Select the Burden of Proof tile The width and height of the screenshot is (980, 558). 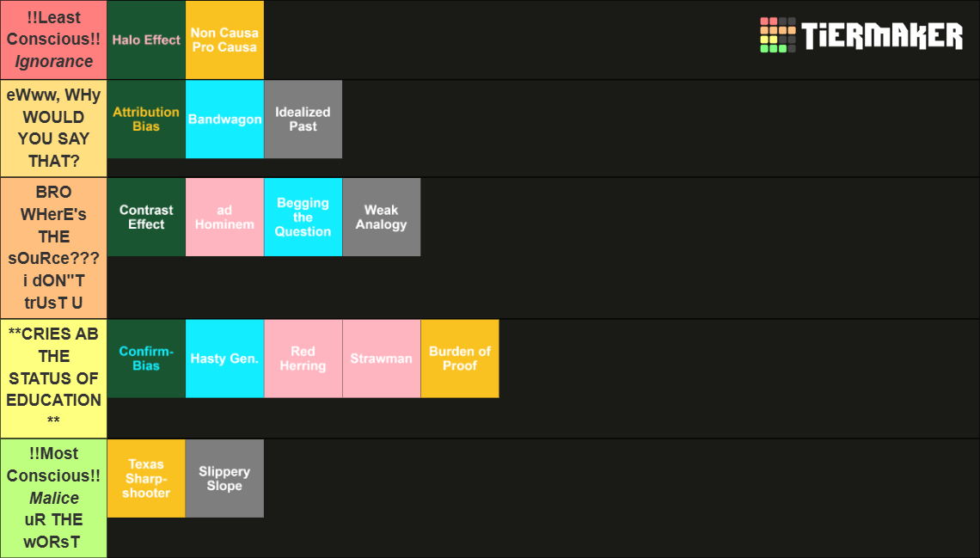tap(460, 359)
